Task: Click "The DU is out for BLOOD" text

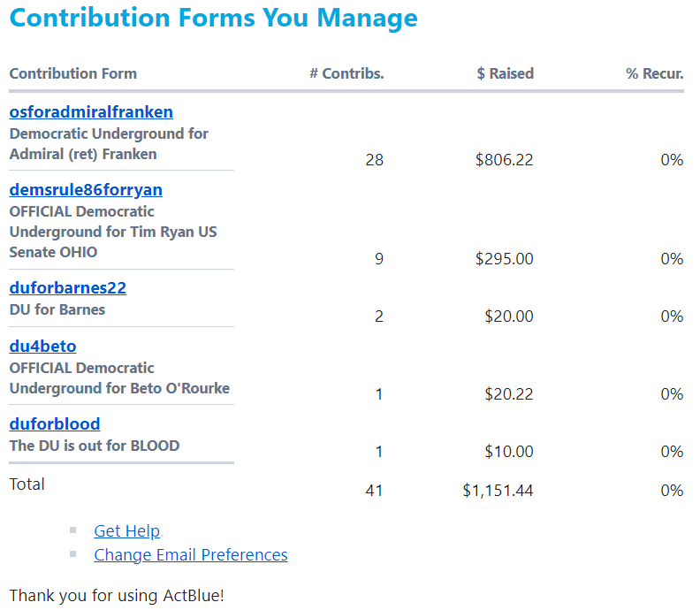Action: (95, 446)
